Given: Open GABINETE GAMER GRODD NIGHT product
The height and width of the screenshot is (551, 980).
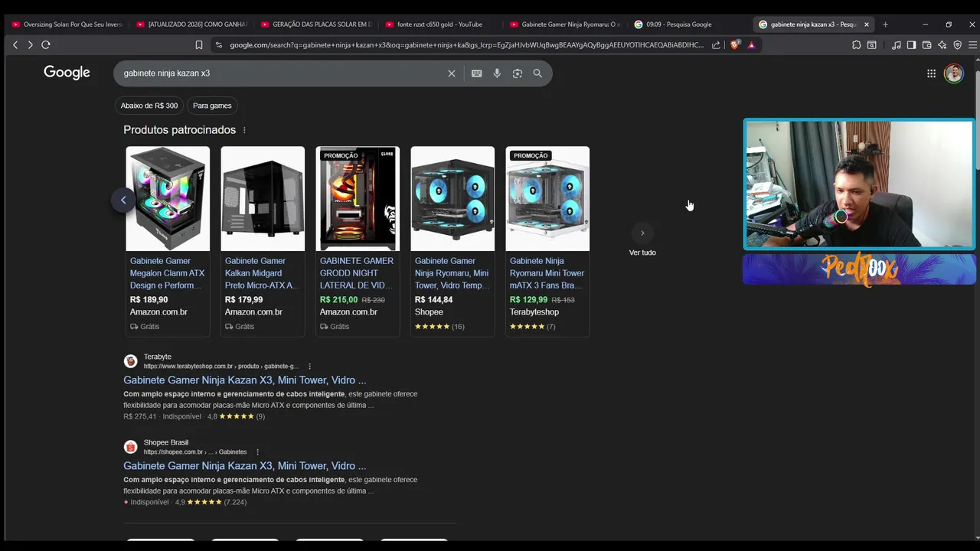Looking at the screenshot, I should [x=358, y=273].
